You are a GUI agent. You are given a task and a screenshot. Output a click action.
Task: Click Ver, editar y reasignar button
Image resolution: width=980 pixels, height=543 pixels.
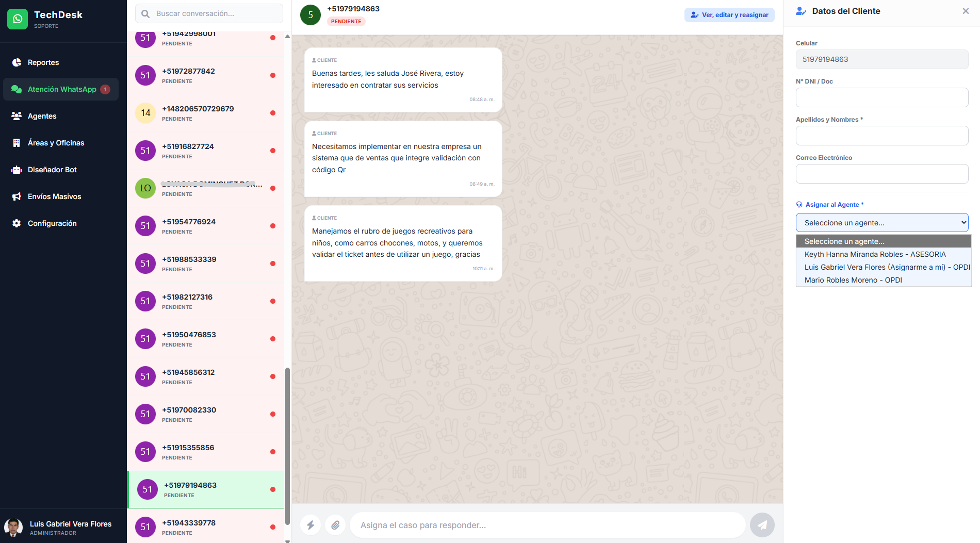tap(729, 15)
